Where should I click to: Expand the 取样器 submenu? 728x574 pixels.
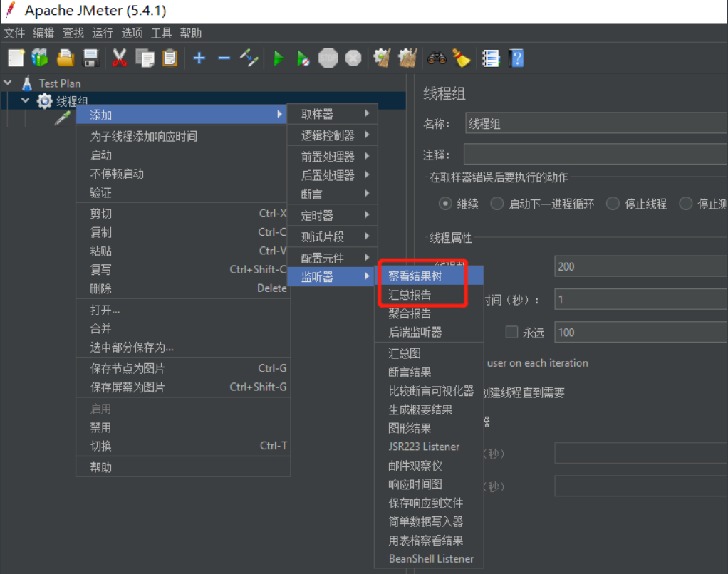point(332,114)
